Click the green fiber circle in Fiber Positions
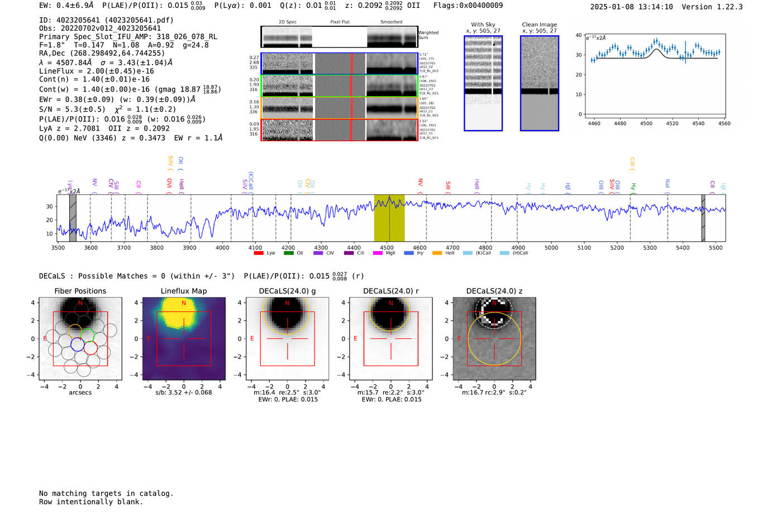782x532 pixels. click(x=88, y=335)
